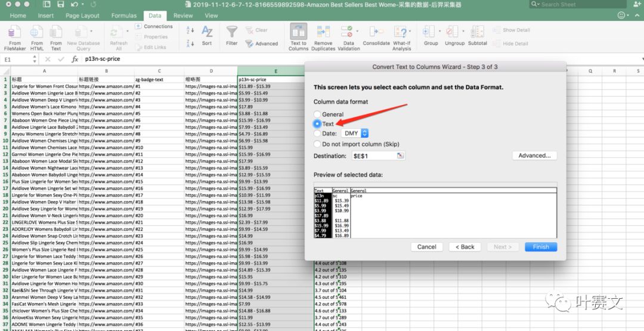Image resolution: width=644 pixels, height=331 pixels.
Task: Click Consolidate tool
Action: pos(376,35)
